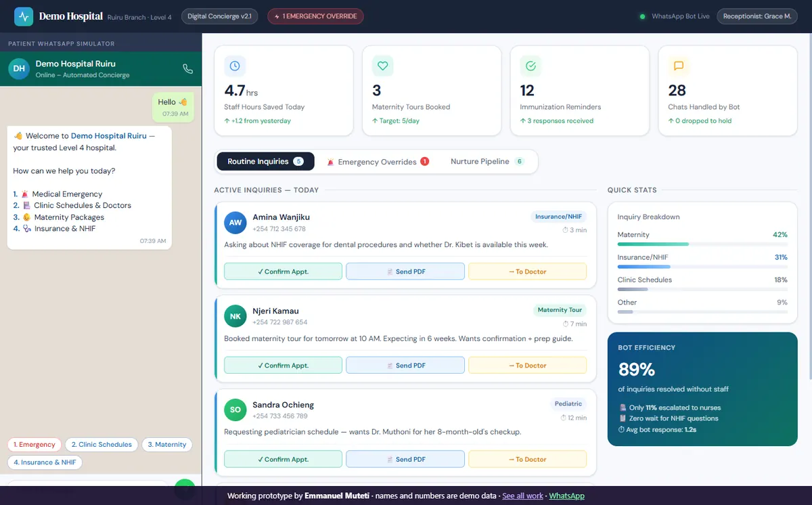Click the chat bubble icon on Chats Handled card
Image resolution: width=812 pixels, height=505 pixels.
coord(679,66)
